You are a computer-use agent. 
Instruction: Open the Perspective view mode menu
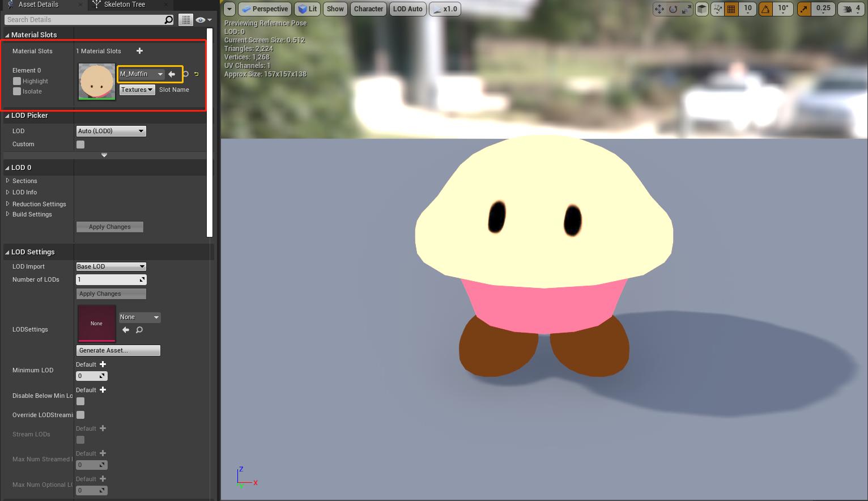pos(265,9)
